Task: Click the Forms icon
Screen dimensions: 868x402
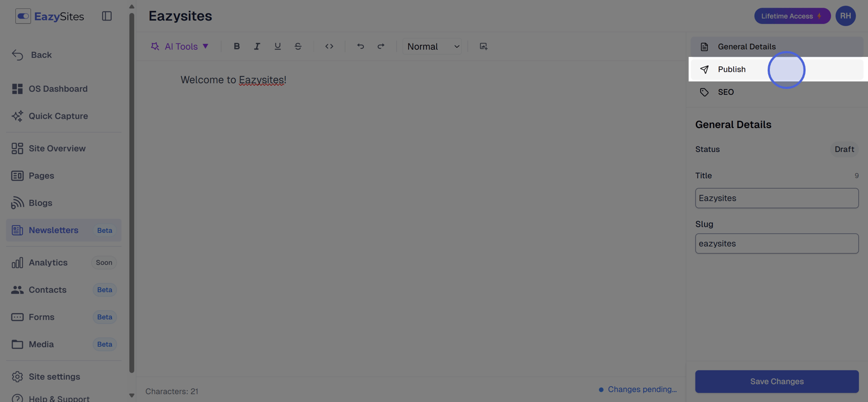Action: [17, 317]
